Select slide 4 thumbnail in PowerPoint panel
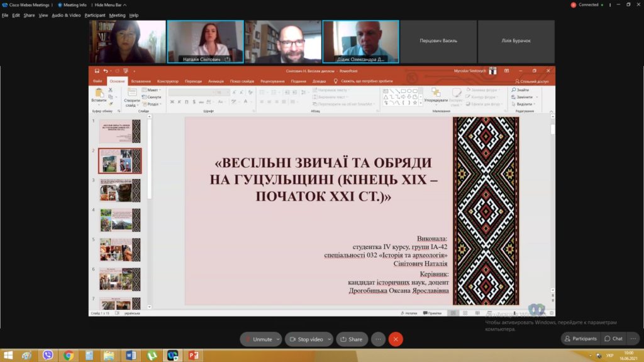 (119, 221)
